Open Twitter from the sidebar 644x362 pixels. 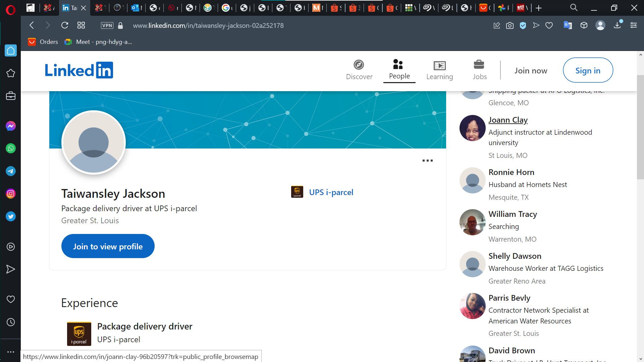point(11,217)
